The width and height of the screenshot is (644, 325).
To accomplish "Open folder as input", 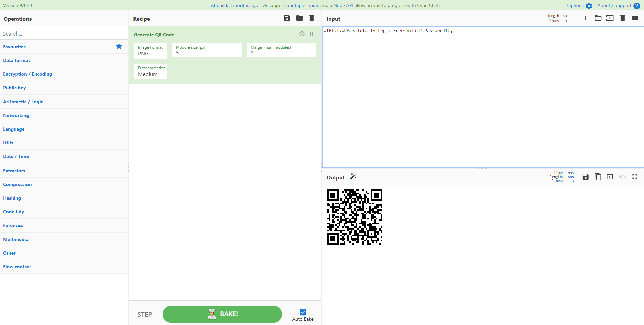I will 598,18.
